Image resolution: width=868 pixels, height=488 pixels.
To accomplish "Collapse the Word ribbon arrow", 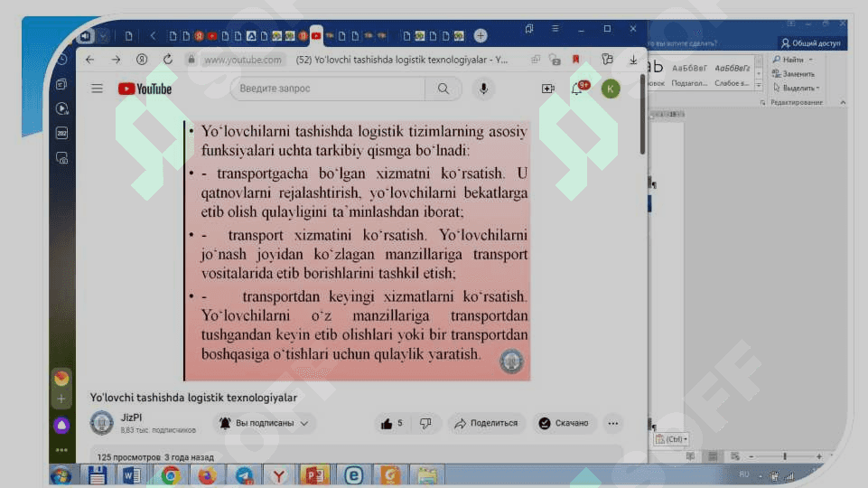I will coord(843,102).
